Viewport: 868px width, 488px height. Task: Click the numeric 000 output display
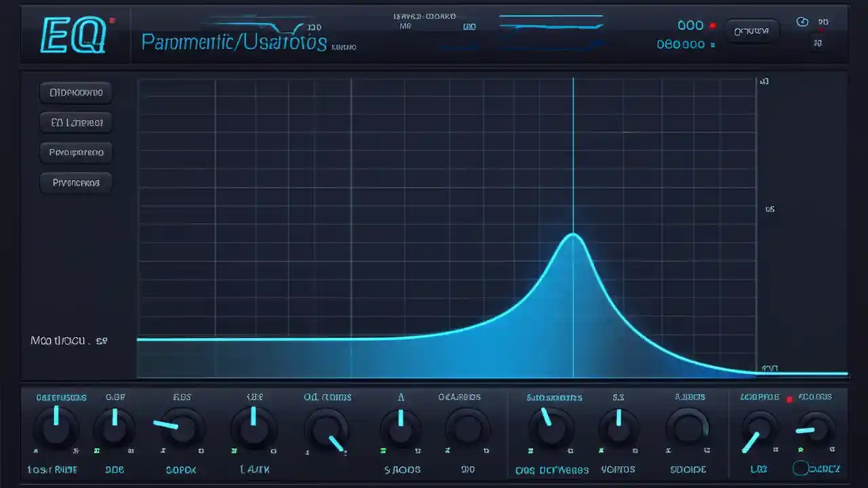pos(690,25)
